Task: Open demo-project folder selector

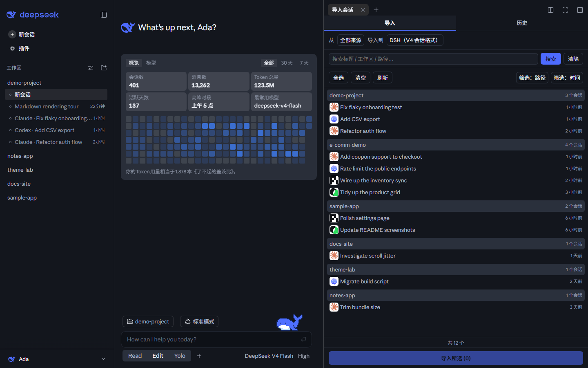Action: (x=148, y=321)
